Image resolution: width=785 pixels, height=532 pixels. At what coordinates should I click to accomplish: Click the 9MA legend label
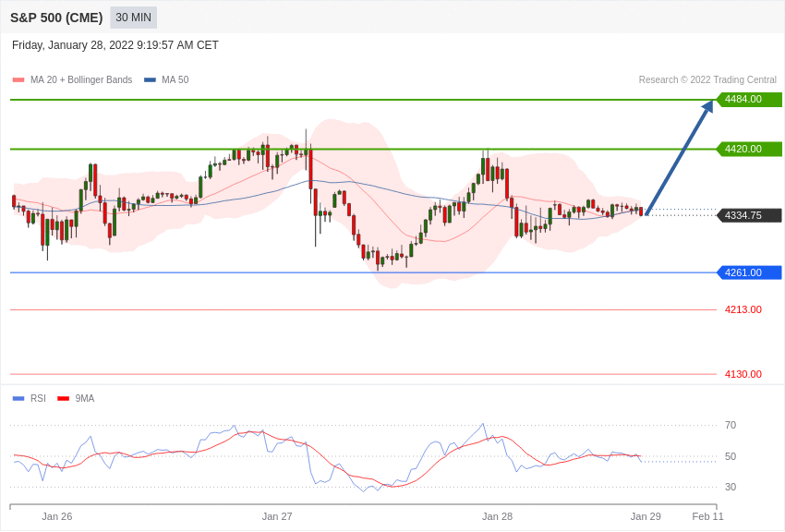pos(85,399)
